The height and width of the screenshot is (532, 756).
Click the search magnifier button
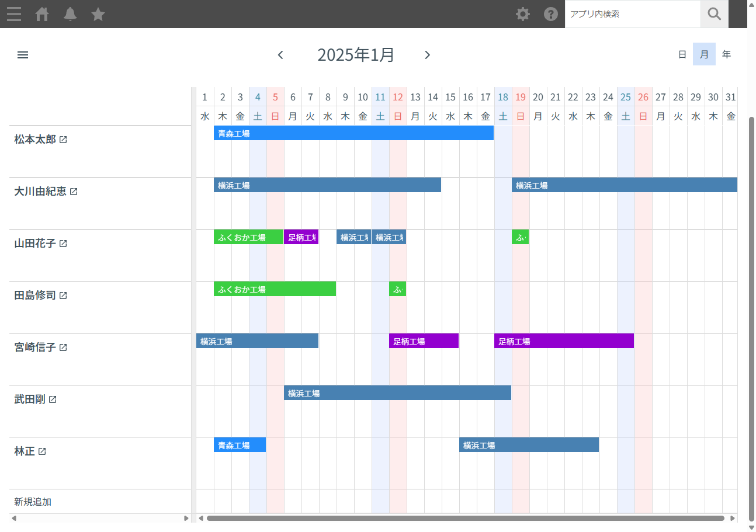tap(714, 14)
